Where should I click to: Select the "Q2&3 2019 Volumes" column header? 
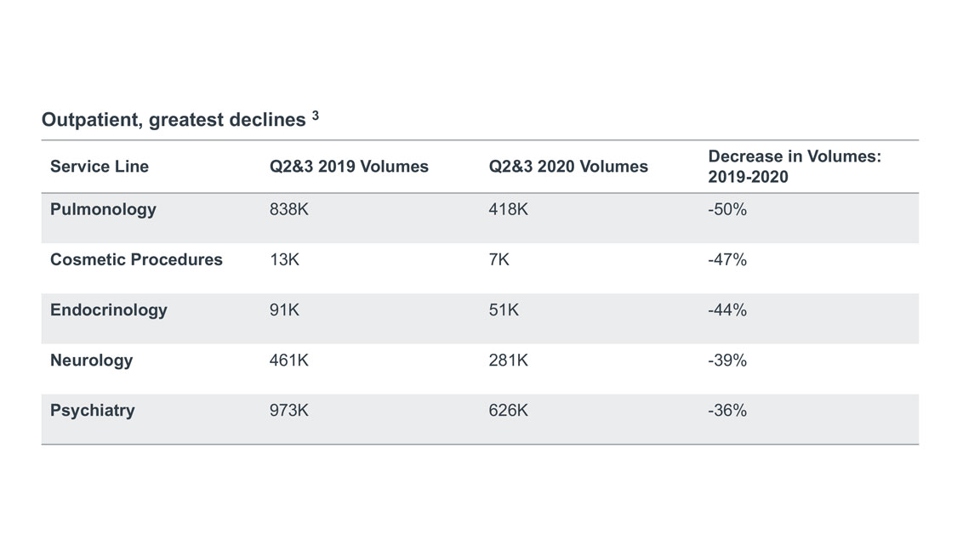[x=349, y=167]
